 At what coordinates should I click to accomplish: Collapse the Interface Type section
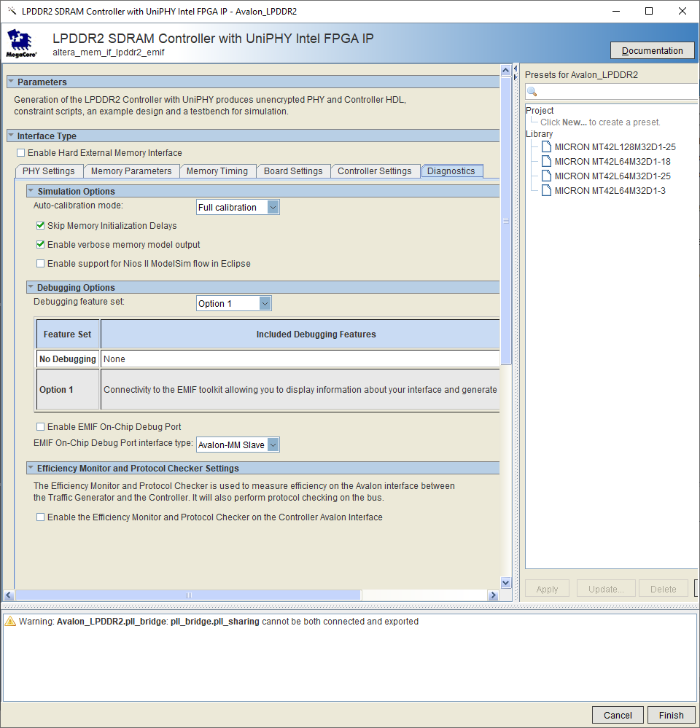pyautogui.click(x=11, y=136)
